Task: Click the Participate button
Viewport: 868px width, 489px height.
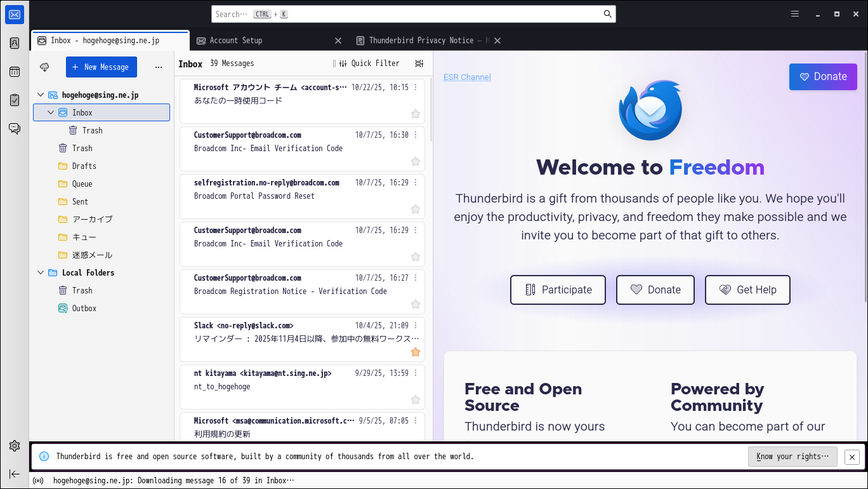Action: (558, 290)
